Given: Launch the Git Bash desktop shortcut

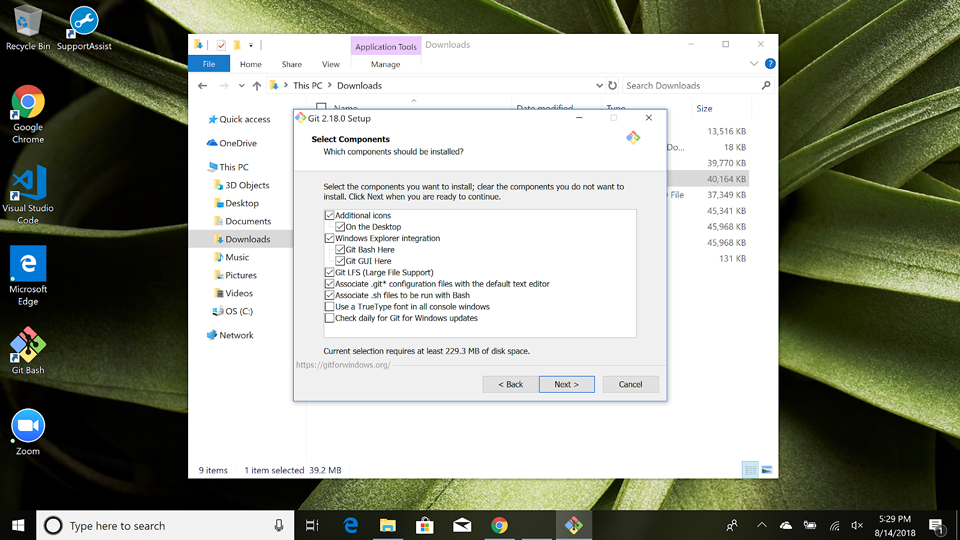Looking at the screenshot, I should coord(28,350).
